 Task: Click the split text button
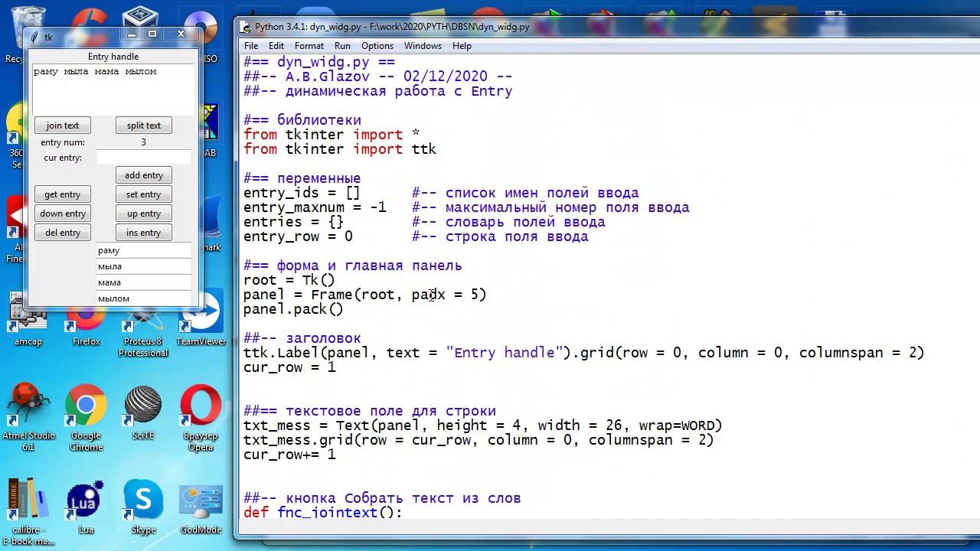[x=144, y=126]
